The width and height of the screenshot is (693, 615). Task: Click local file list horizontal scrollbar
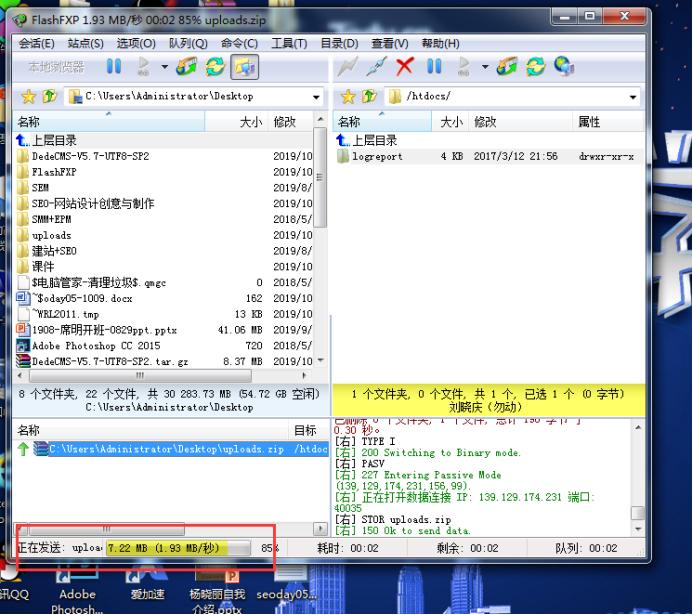coord(141,376)
